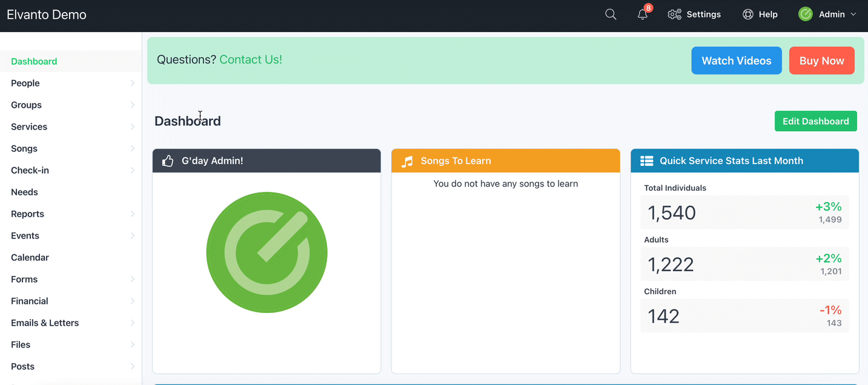Expand the Events menu chevron

pos(132,235)
